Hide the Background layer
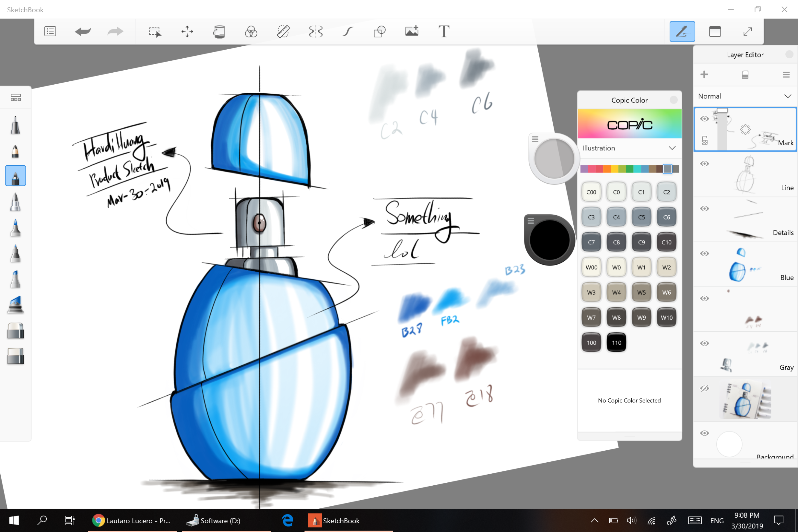The image size is (798, 532). (x=704, y=433)
